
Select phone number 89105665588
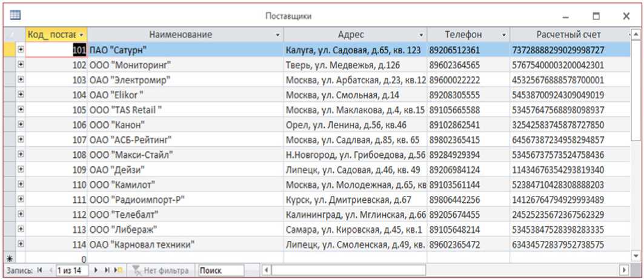coord(468,110)
